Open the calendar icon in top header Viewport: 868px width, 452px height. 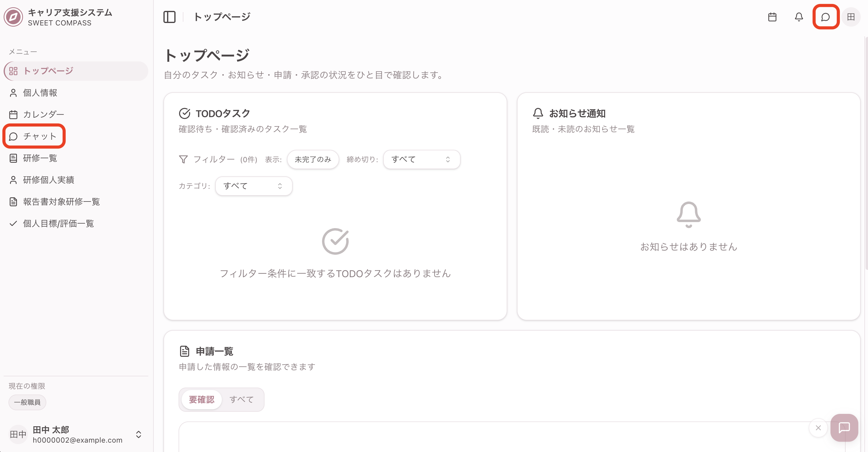pyautogui.click(x=772, y=17)
